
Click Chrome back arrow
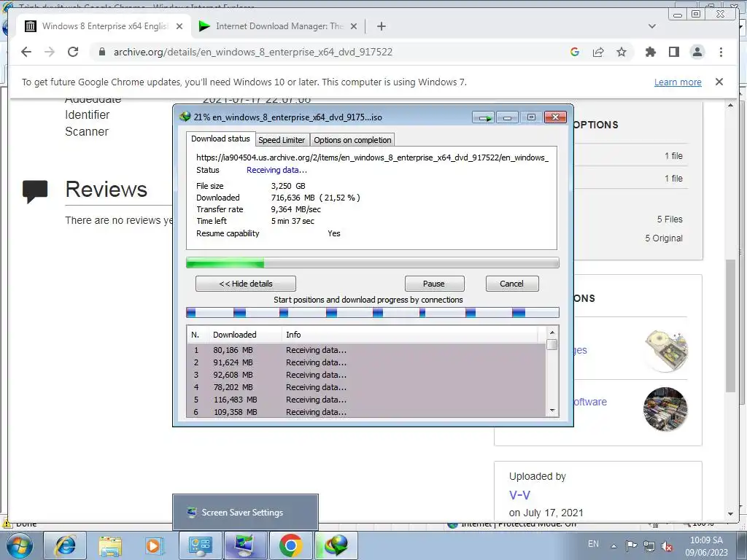26,52
